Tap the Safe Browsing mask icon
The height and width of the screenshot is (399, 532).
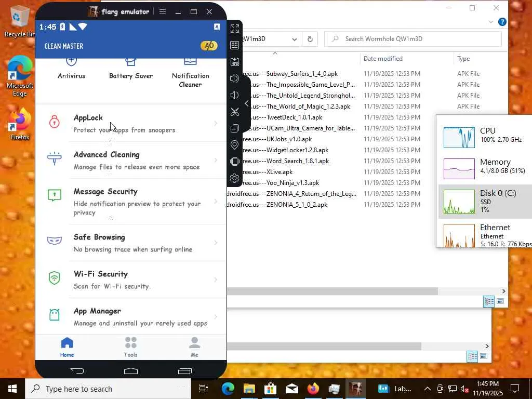54,241
